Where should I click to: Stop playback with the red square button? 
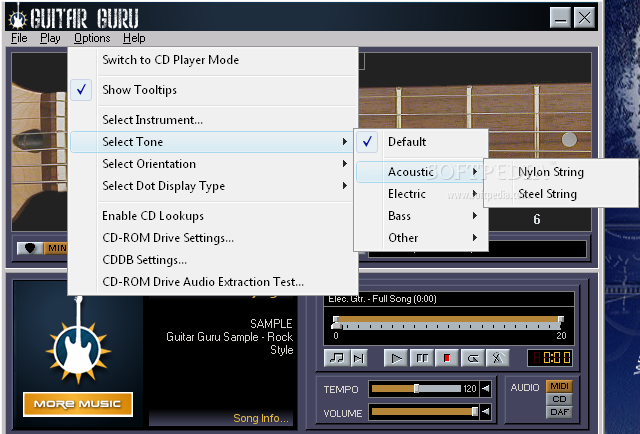click(447, 358)
